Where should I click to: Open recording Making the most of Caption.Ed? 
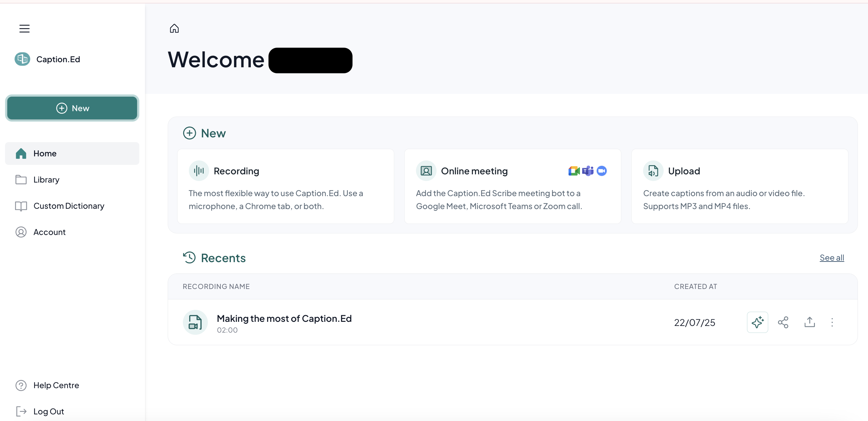tap(284, 319)
